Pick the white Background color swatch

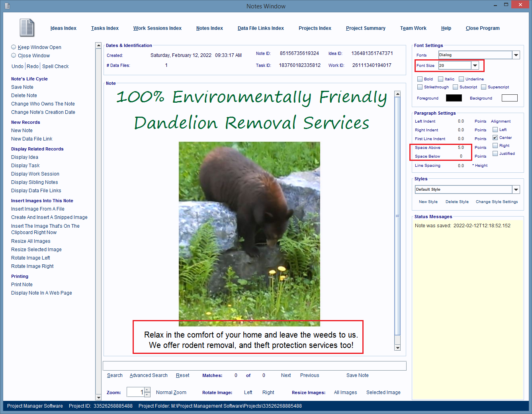[510, 98]
